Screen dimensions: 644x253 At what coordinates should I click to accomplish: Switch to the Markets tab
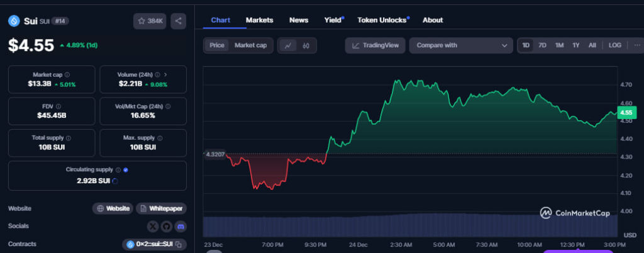pyautogui.click(x=259, y=20)
